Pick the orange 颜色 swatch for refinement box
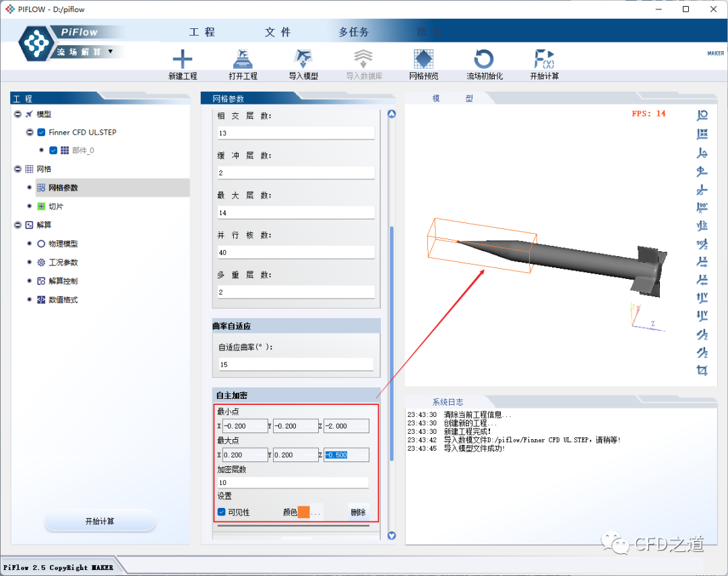The width and height of the screenshot is (728, 576). coord(303,512)
